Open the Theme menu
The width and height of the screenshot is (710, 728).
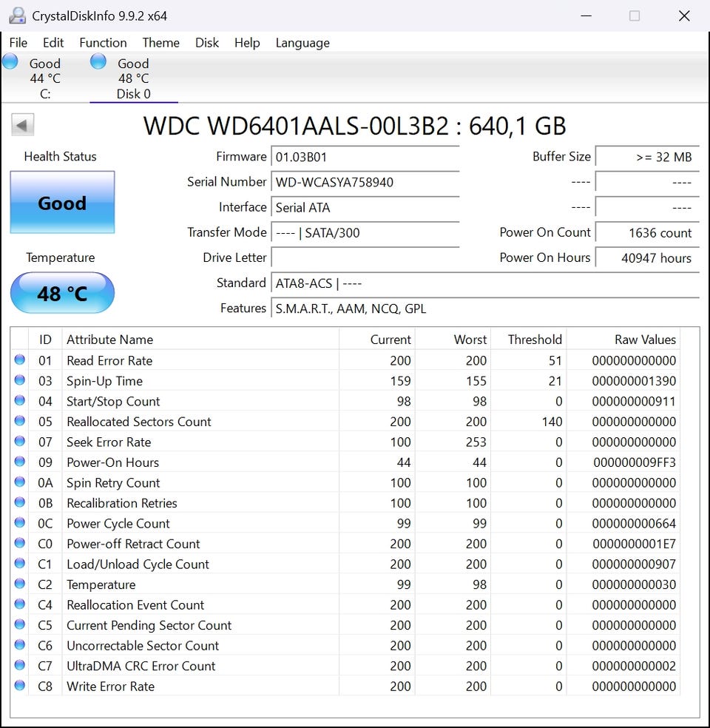[161, 43]
